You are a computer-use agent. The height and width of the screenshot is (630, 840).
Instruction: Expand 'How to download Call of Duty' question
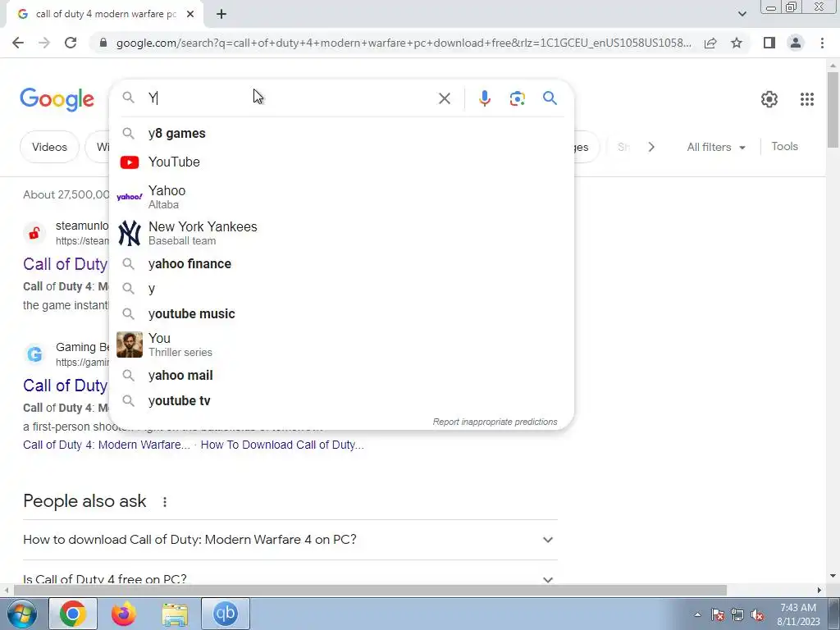point(290,540)
